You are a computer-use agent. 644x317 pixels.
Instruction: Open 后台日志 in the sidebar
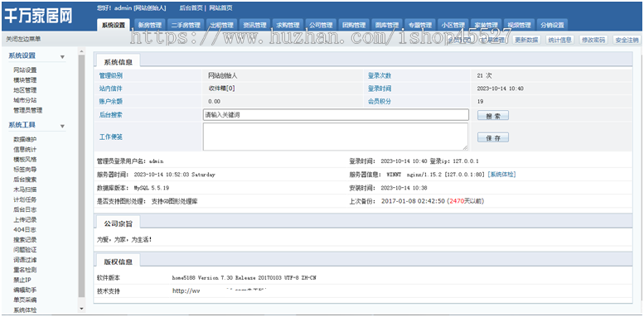pyautogui.click(x=25, y=209)
